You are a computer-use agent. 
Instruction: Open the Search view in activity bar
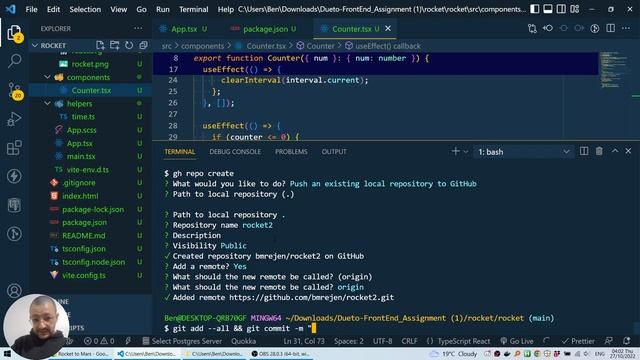point(14,61)
